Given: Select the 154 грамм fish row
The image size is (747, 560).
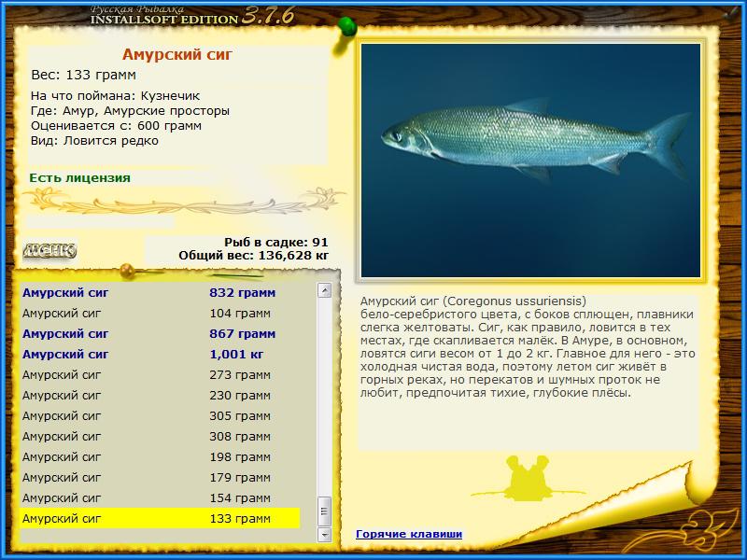Looking at the screenshot, I should 161,497.
